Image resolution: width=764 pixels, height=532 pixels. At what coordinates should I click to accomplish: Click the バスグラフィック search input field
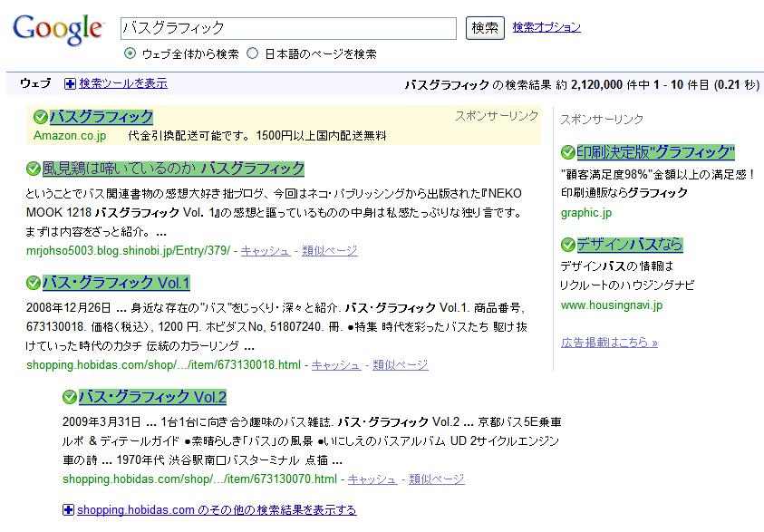[x=288, y=28]
